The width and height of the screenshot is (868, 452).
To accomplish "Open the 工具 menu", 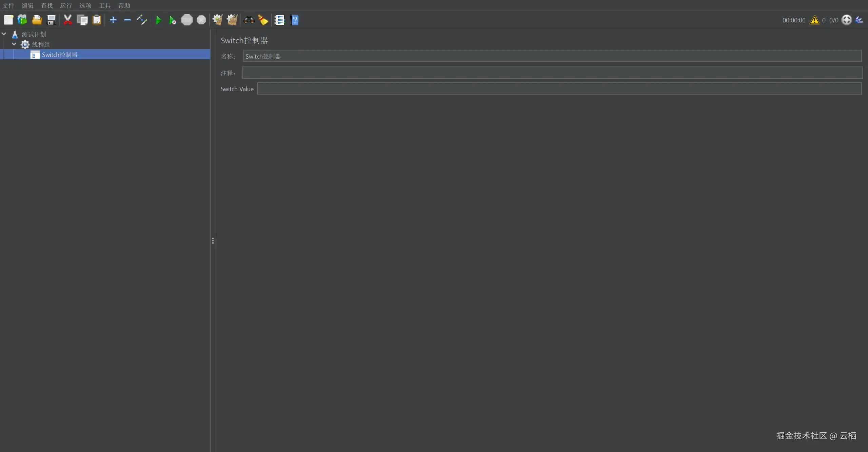I will pos(105,5).
